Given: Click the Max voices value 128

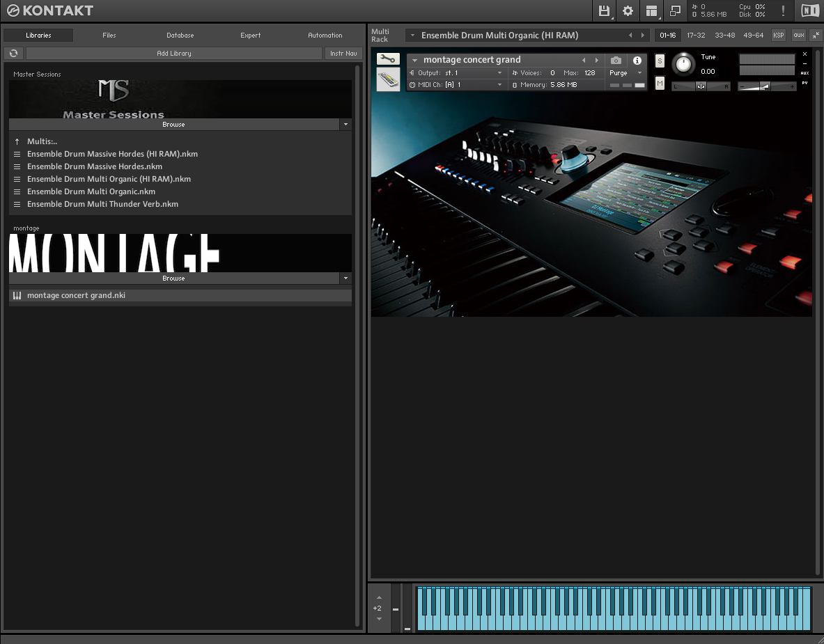Looking at the screenshot, I should pyautogui.click(x=590, y=73).
